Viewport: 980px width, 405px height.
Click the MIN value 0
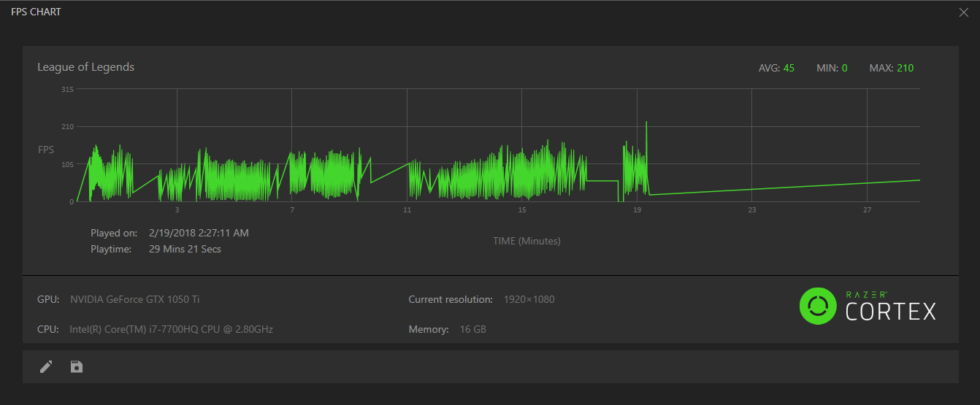(x=845, y=68)
